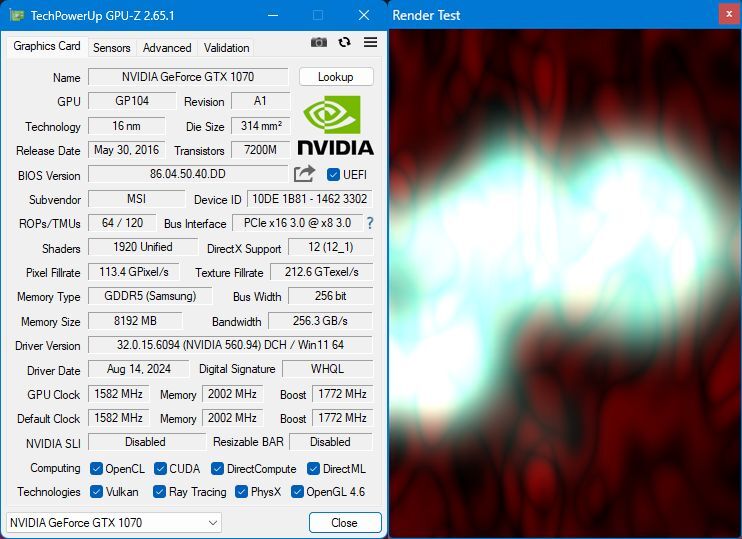Click the Driver Version field 32.0.15.6094
Image resolution: width=742 pixels, height=539 pixels.
[x=230, y=345]
